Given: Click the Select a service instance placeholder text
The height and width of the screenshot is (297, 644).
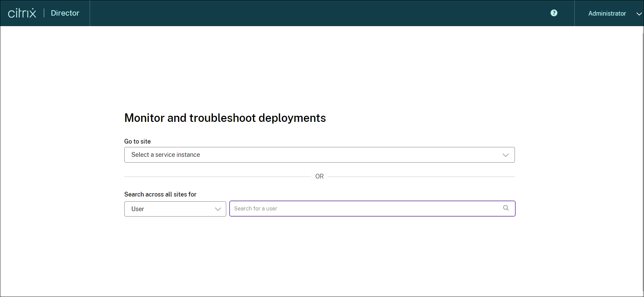Looking at the screenshot, I should (165, 155).
